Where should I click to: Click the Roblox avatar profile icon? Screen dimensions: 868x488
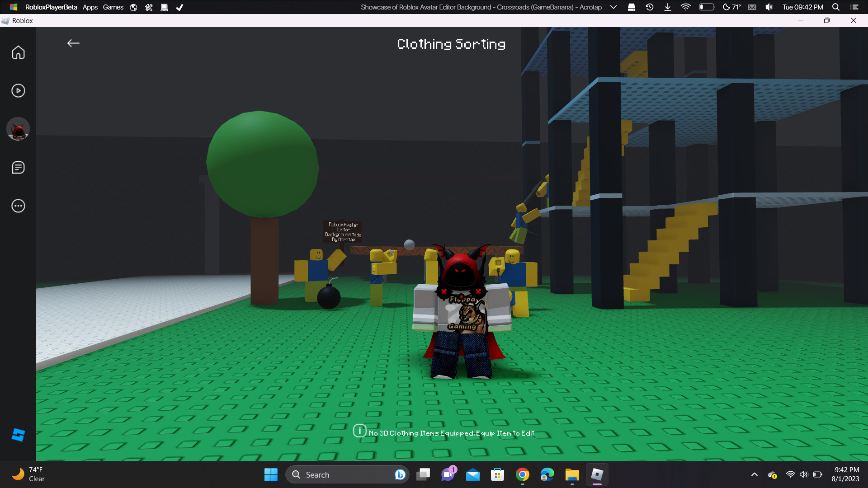[x=18, y=129]
